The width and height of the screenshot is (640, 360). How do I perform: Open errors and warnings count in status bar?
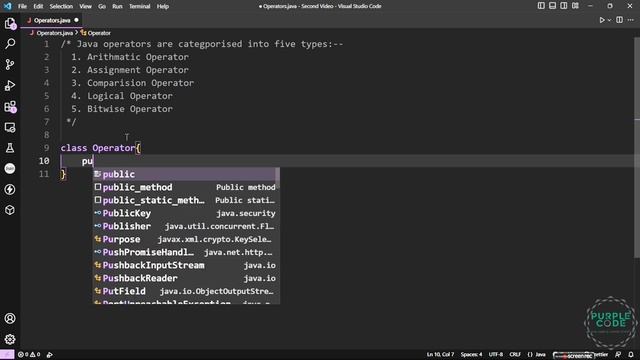pos(29,354)
